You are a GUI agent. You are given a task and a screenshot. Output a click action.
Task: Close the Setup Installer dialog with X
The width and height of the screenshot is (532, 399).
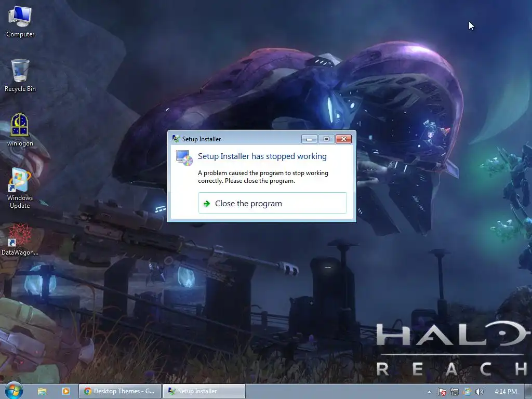pos(343,139)
